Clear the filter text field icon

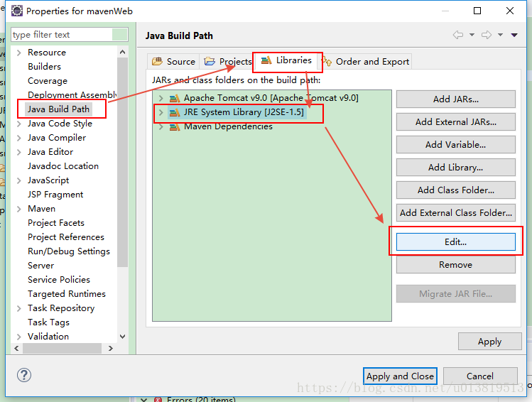point(119,35)
